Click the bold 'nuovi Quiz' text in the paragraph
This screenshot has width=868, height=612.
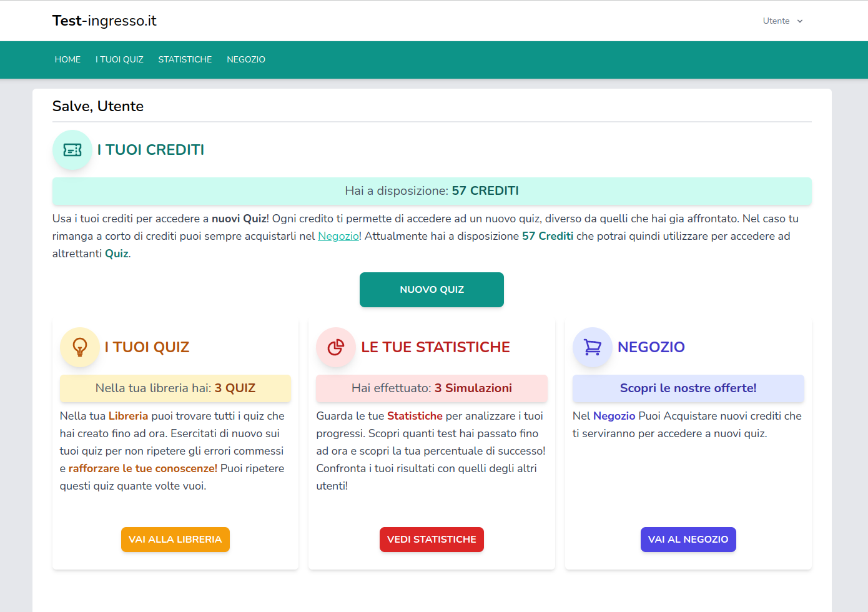pyautogui.click(x=239, y=219)
